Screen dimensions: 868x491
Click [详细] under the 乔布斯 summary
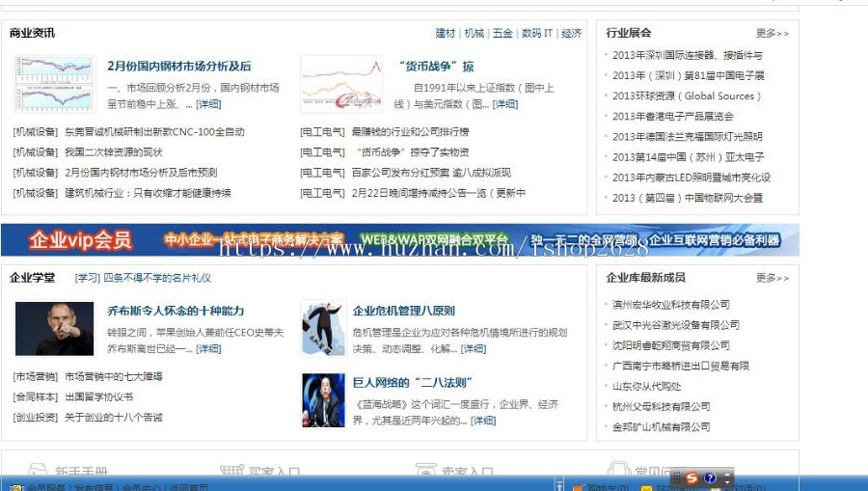[208, 349]
